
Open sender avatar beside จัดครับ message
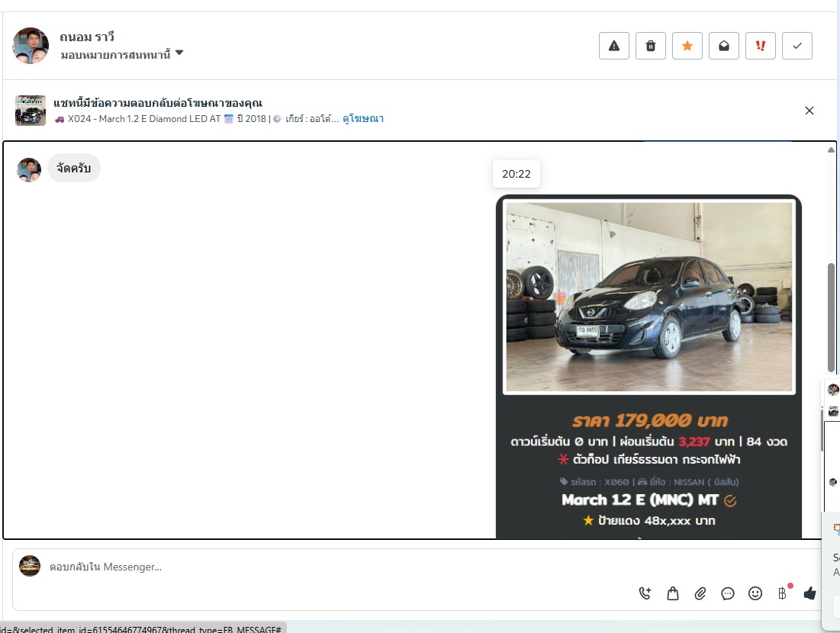pos(29,170)
